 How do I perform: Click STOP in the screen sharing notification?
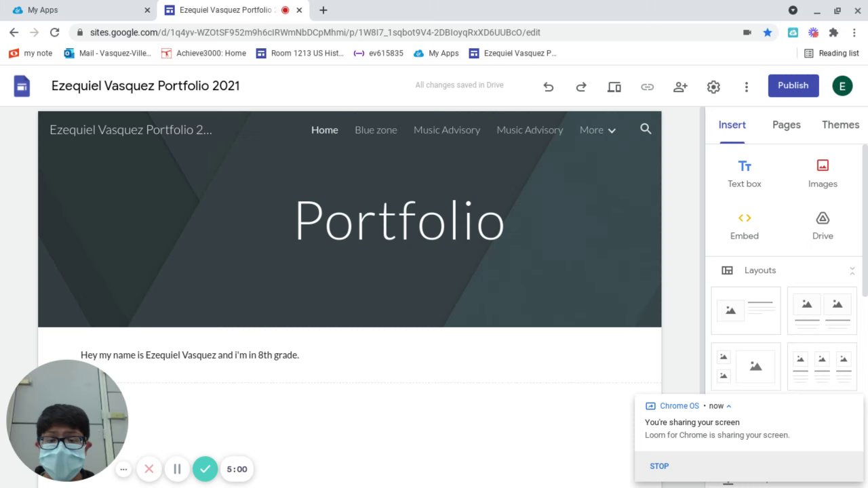(x=659, y=466)
